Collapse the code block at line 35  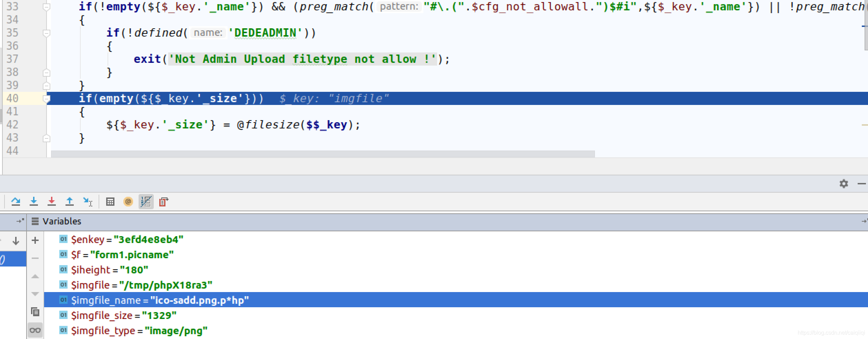click(x=46, y=33)
